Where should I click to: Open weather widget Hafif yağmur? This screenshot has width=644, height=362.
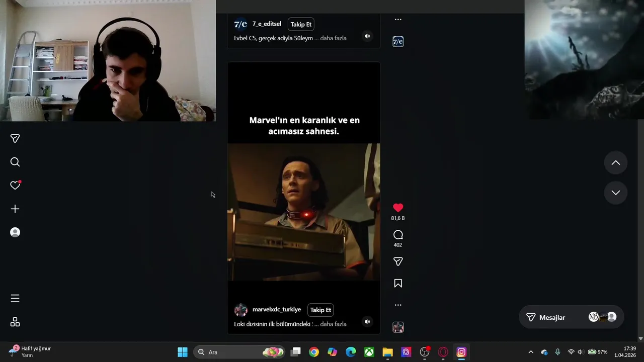coord(30,352)
